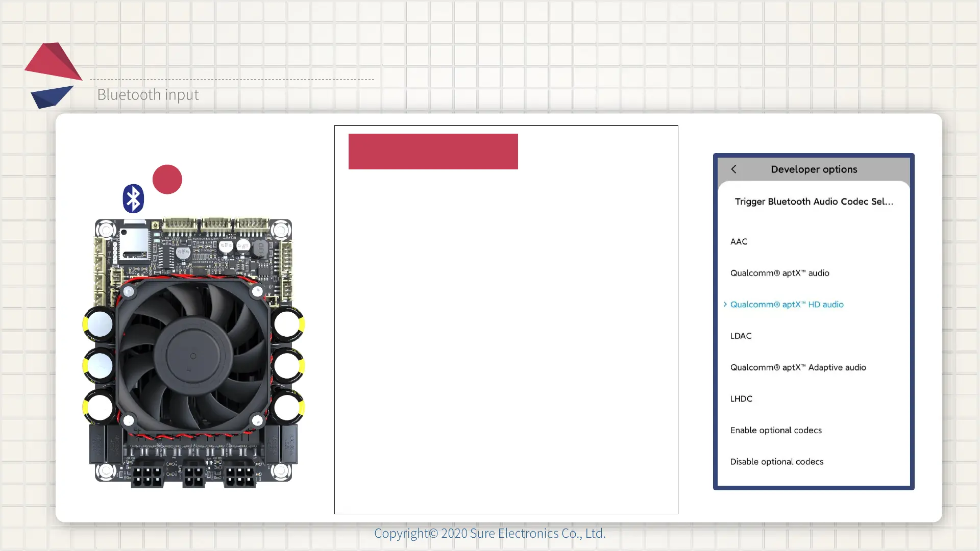Select Qualcomm aptX HD audio option
Viewport: 980px width, 551px height.
(x=787, y=305)
